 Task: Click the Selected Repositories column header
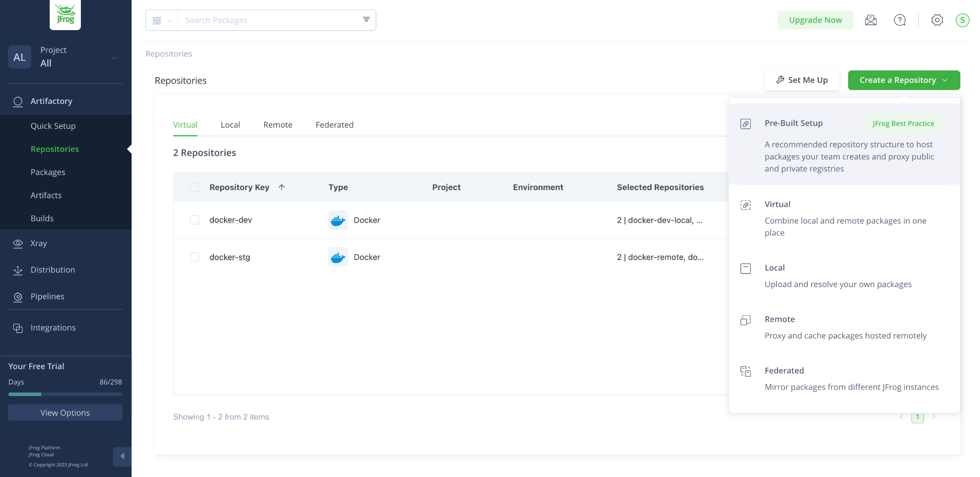point(660,187)
